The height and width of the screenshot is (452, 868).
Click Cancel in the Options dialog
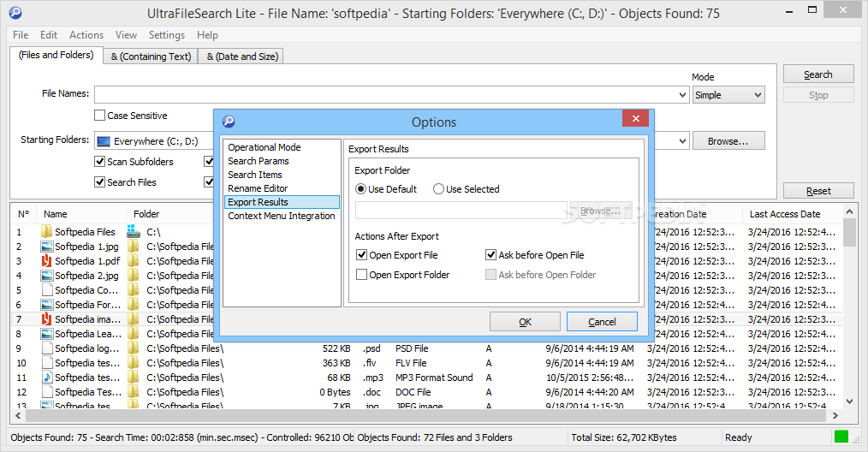[x=602, y=322]
